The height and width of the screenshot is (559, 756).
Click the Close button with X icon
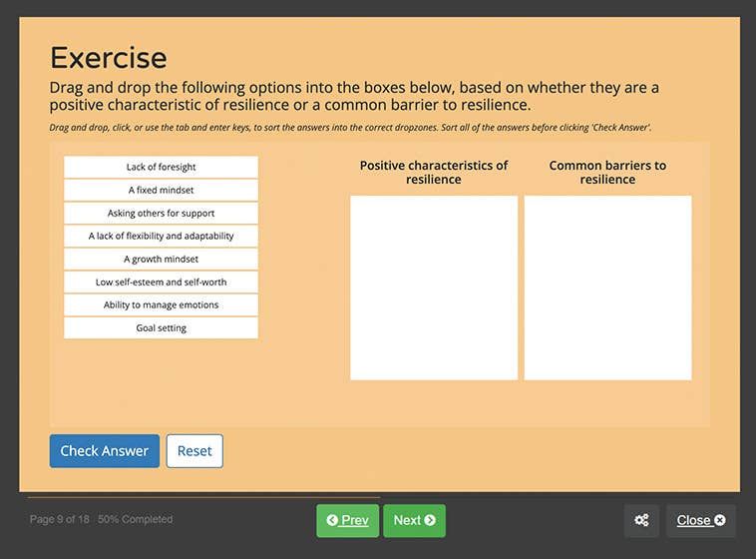(x=700, y=520)
